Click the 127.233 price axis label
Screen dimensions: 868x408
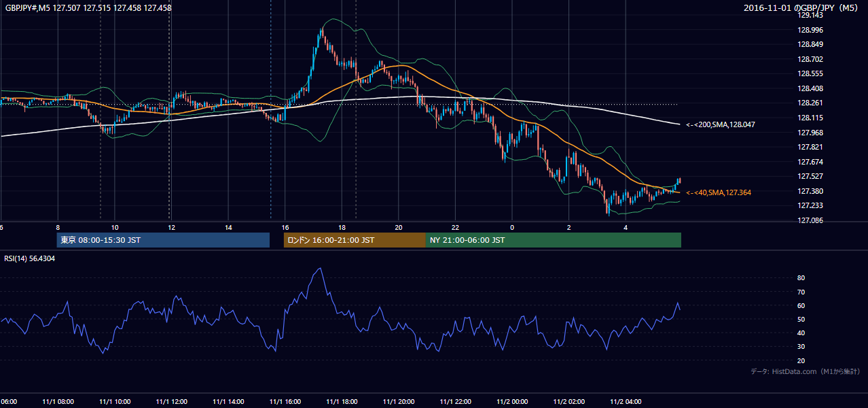click(810, 205)
